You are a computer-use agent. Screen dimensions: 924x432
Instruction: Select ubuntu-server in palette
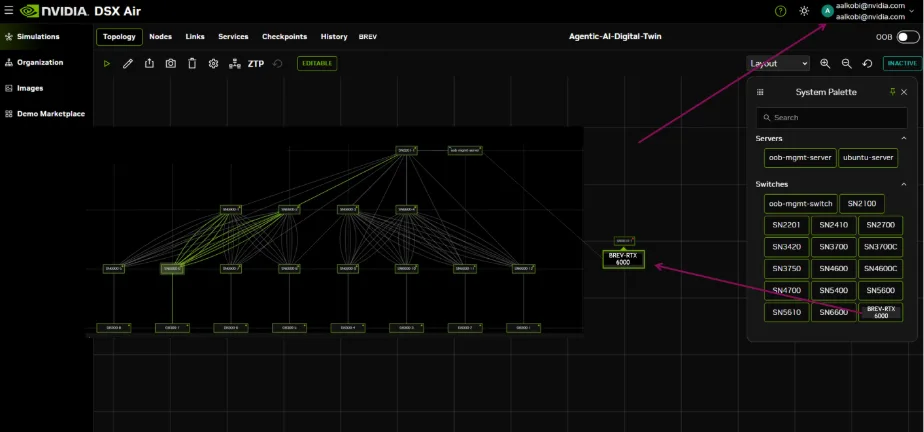[868, 158]
